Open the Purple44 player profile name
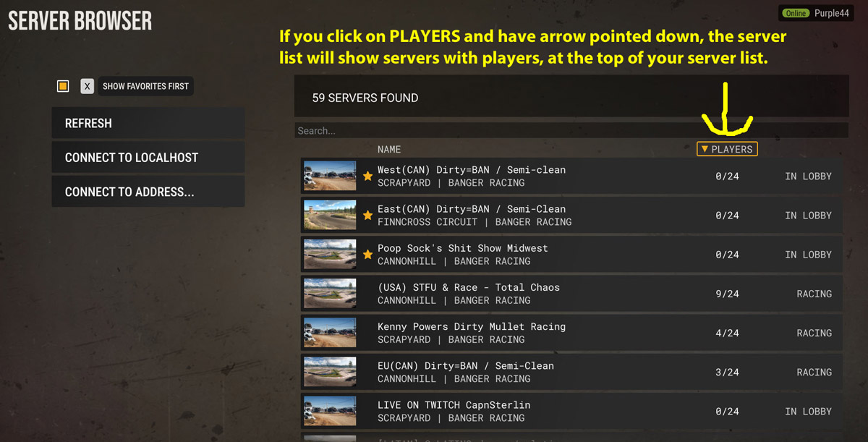This screenshot has height=442, width=868. [x=830, y=13]
